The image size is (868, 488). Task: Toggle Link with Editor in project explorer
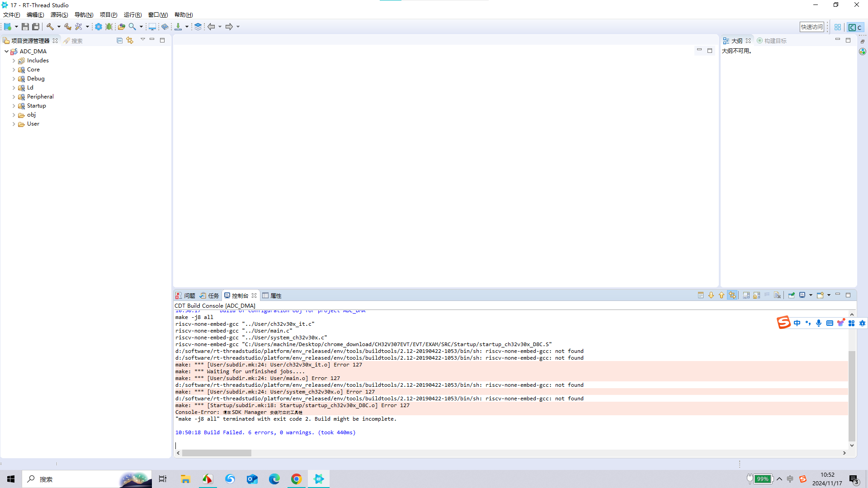pos(130,40)
